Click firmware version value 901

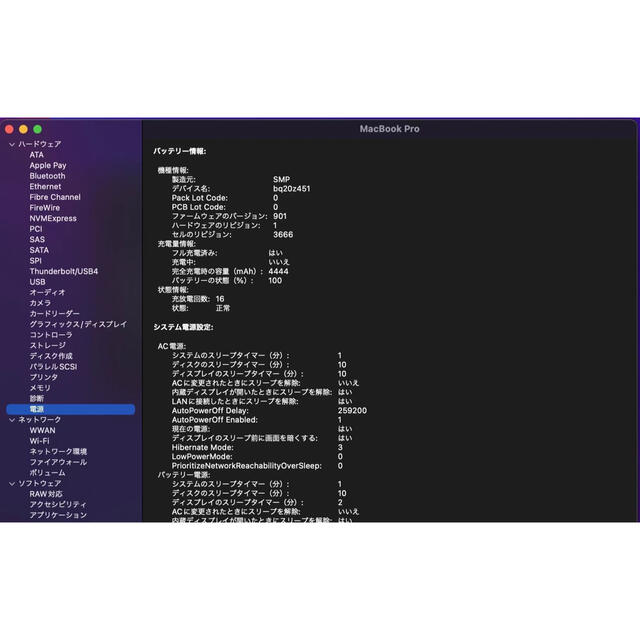pyautogui.click(x=280, y=216)
